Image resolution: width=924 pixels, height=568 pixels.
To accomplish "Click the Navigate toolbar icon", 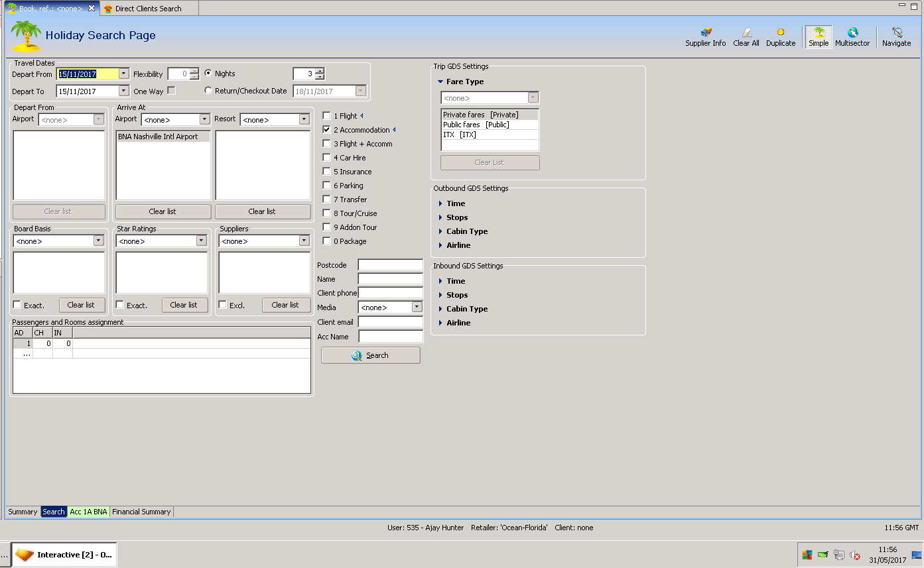I will (x=896, y=36).
